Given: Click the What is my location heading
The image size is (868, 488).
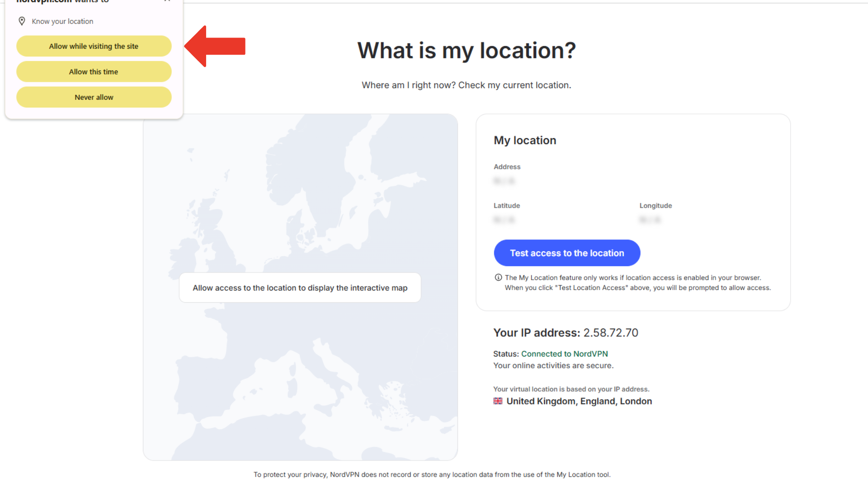Looking at the screenshot, I should click(x=467, y=50).
